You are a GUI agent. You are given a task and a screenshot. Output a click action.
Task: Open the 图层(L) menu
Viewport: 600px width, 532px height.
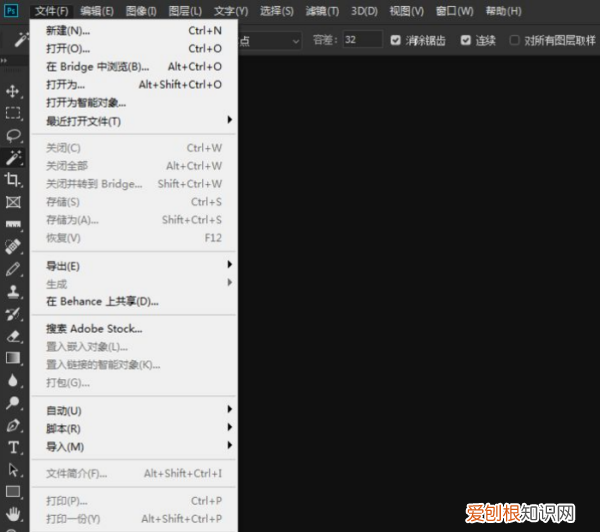[x=185, y=11]
